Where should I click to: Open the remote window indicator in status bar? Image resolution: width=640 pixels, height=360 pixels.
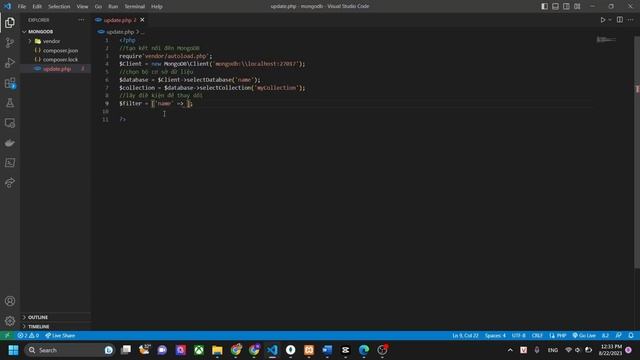7,336
